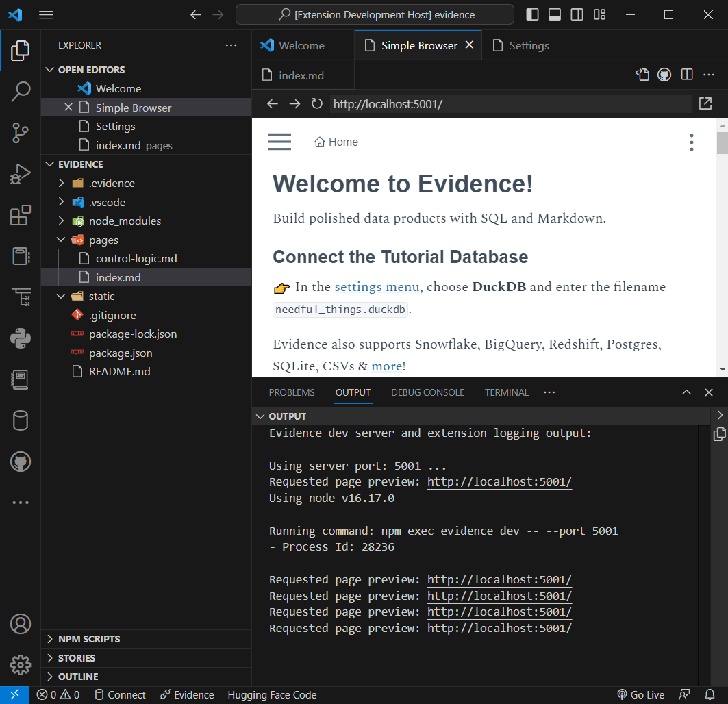Split the editor using the title bar icon
Image resolution: width=728 pixels, height=704 pixels.
[686, 74]
